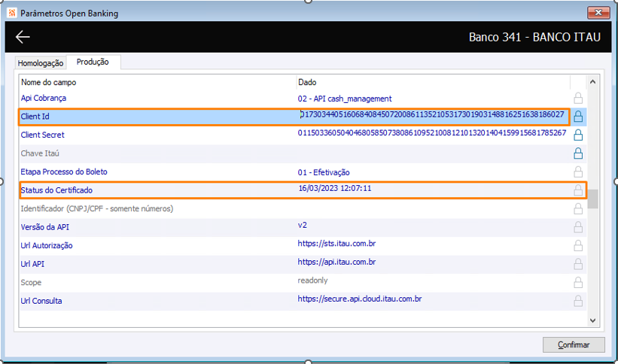
Task: Click the '16/03/2023 12:07:11' certificate value
Action: coord(335,188)
